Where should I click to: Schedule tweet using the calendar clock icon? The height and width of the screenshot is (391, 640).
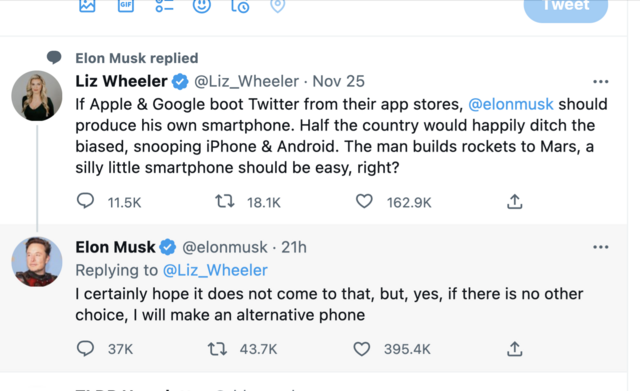240,5
